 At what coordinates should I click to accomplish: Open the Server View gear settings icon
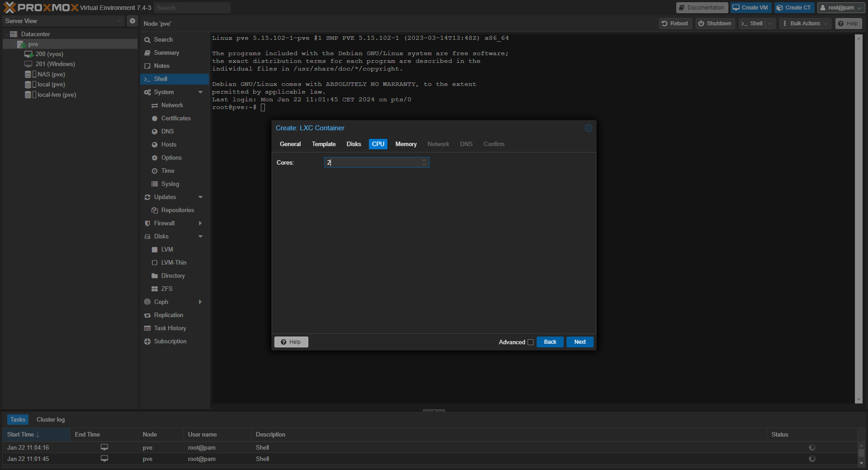(132, 21)
